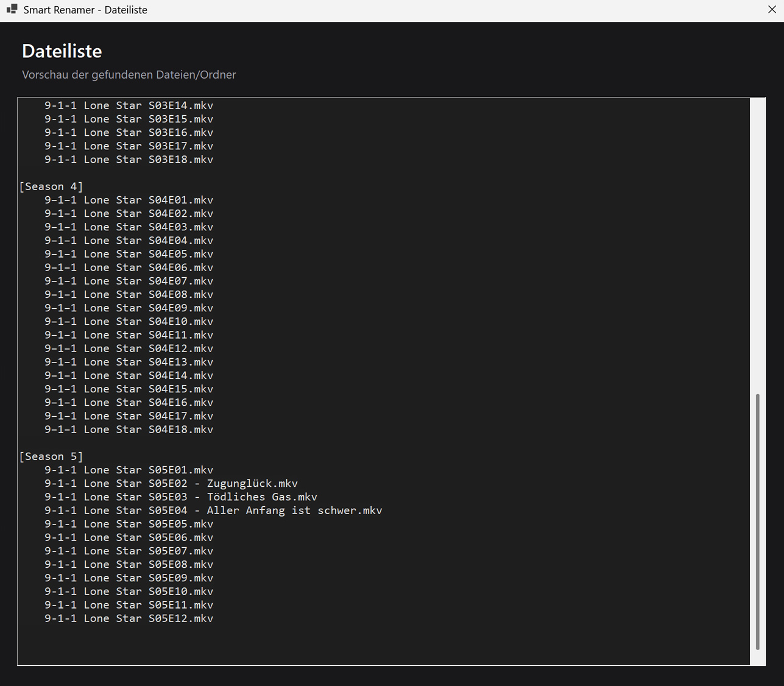Click the scrollbar track above the thumb
The image size is (784, 686).
click(757, 244)
